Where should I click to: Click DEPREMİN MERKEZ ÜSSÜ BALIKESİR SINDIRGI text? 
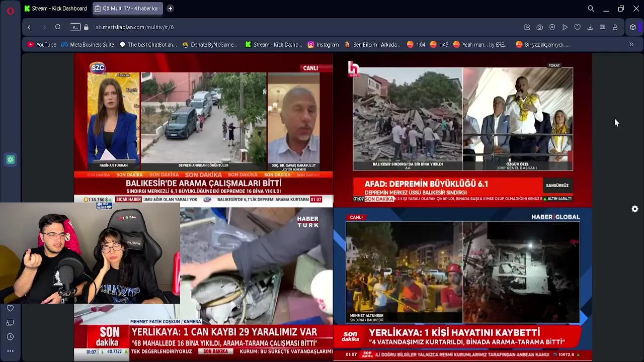[416, 193]
